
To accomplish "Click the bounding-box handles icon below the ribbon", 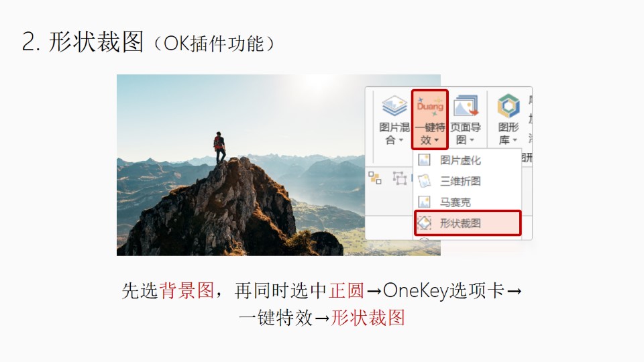I will [399, 178].
